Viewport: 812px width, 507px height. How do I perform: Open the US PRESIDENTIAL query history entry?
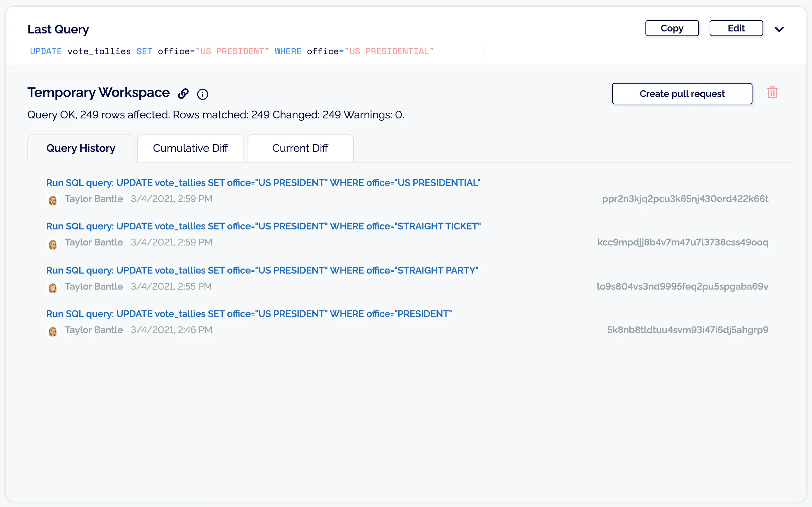[x=263, y=183]
